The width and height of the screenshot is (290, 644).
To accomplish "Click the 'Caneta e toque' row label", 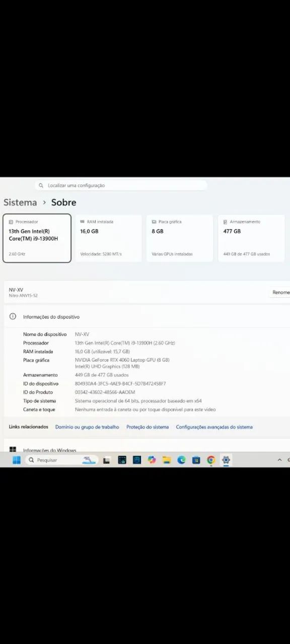I will click(39, 410).
